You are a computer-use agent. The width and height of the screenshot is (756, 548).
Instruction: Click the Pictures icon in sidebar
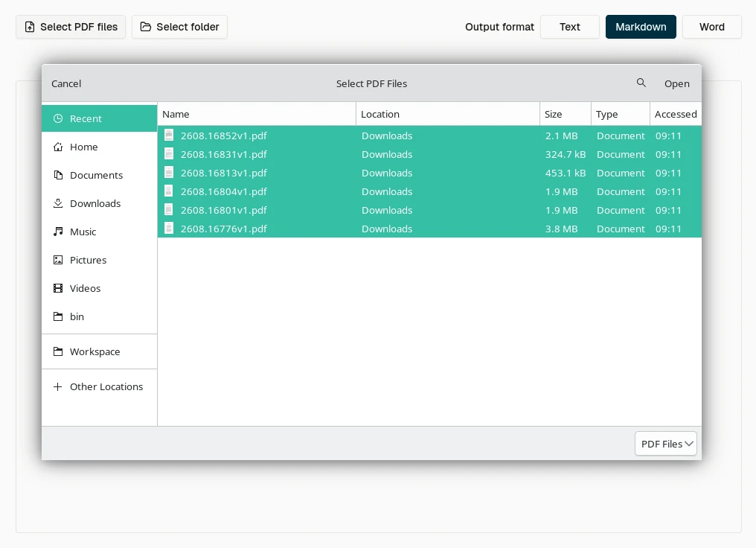(x=58, y=261)
